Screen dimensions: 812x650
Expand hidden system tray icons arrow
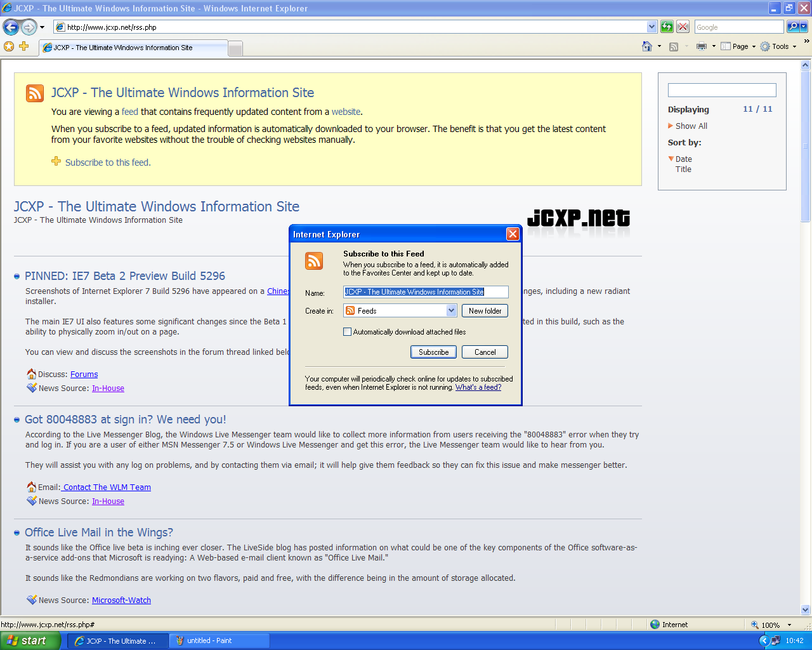(764, 641)
